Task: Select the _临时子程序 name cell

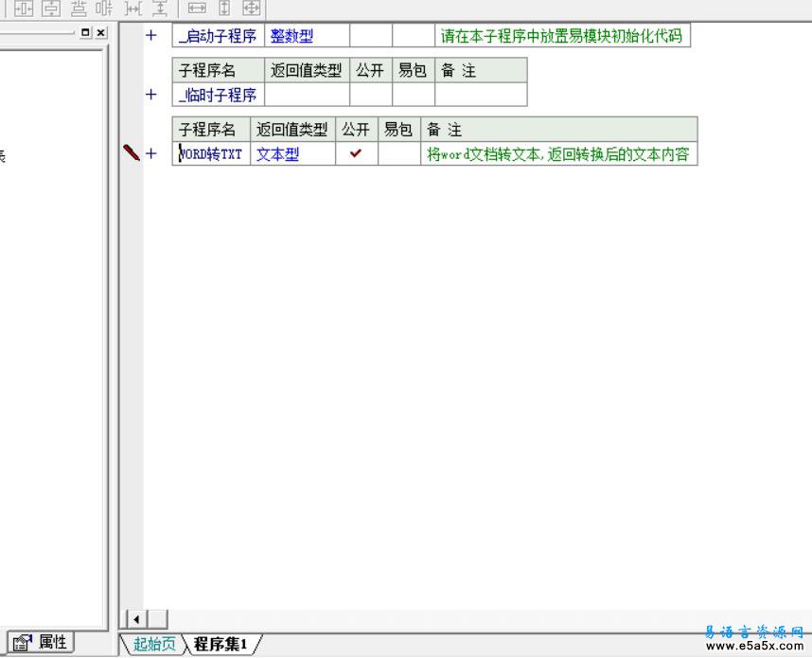Action: 218,95
